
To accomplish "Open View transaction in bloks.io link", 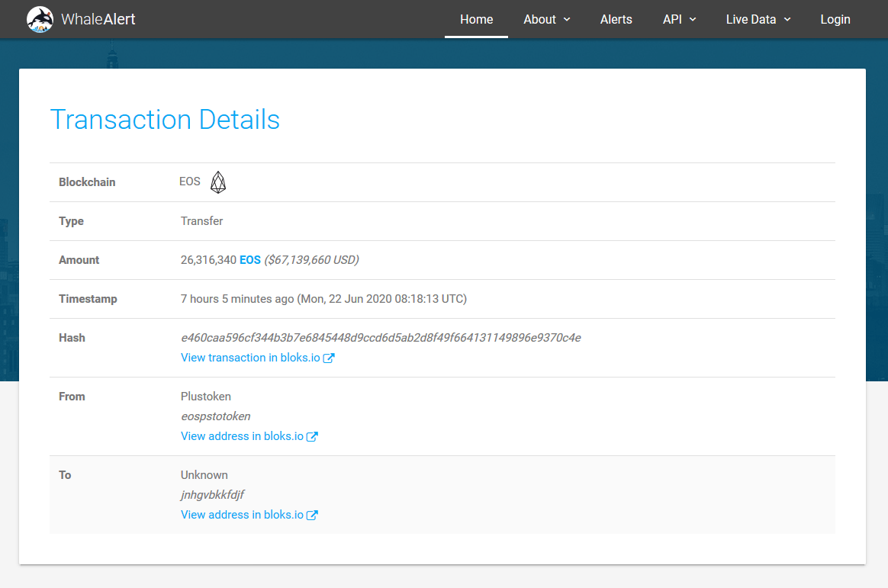I will [x=249, y=358].
